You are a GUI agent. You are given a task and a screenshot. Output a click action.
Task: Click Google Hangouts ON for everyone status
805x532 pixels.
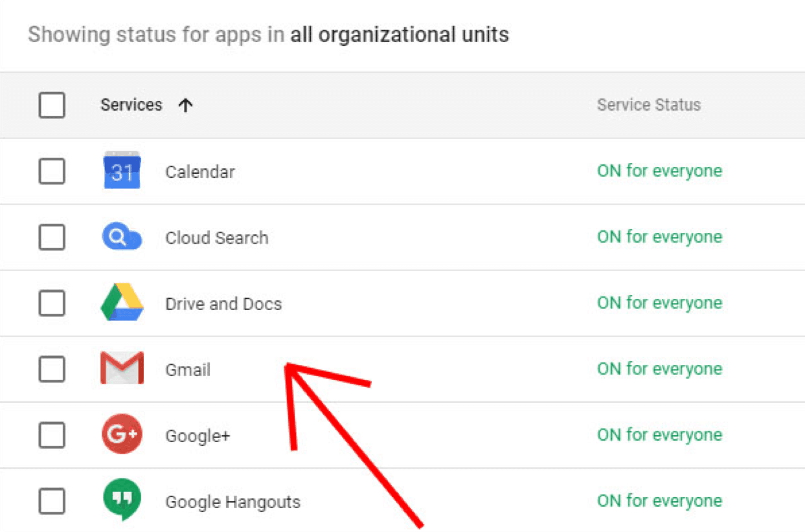tap(659, 501)
